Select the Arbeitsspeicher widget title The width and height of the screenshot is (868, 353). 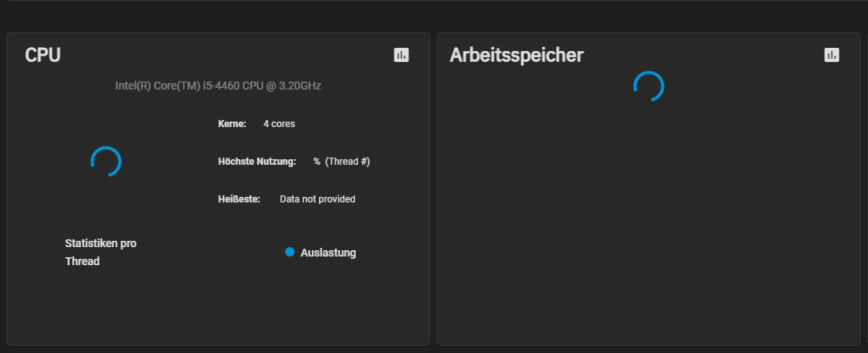pos(517,55)
